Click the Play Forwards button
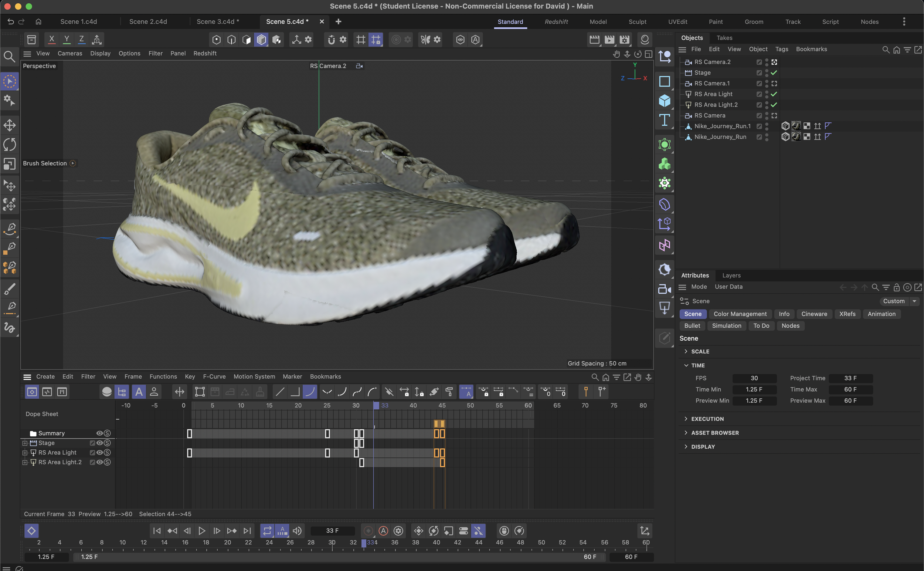 point(202,531)
